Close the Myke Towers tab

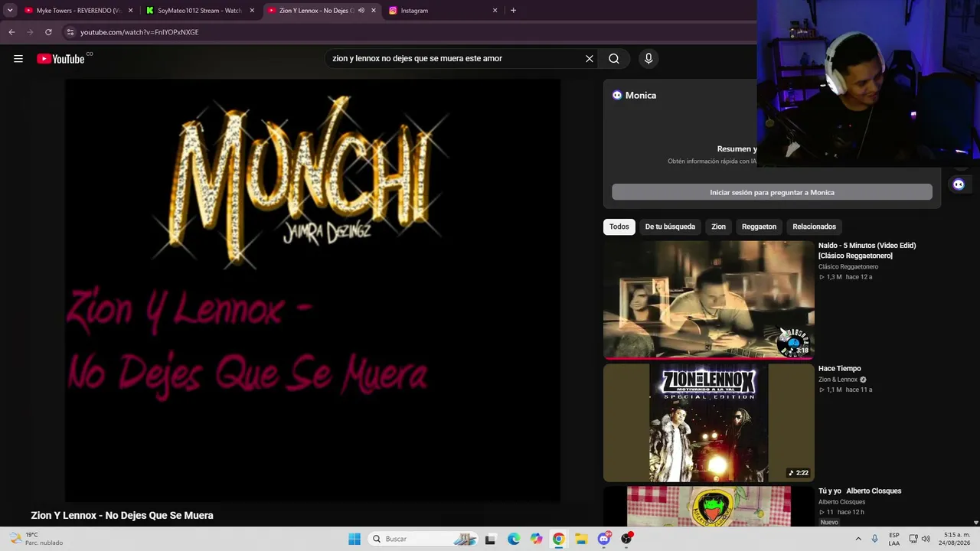coord(130,11)
